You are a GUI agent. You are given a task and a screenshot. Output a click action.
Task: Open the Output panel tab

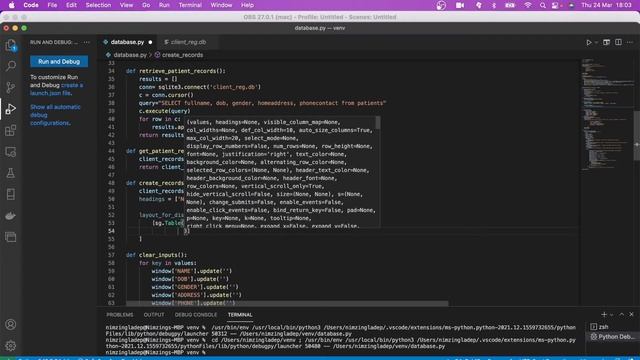[154, 315]
